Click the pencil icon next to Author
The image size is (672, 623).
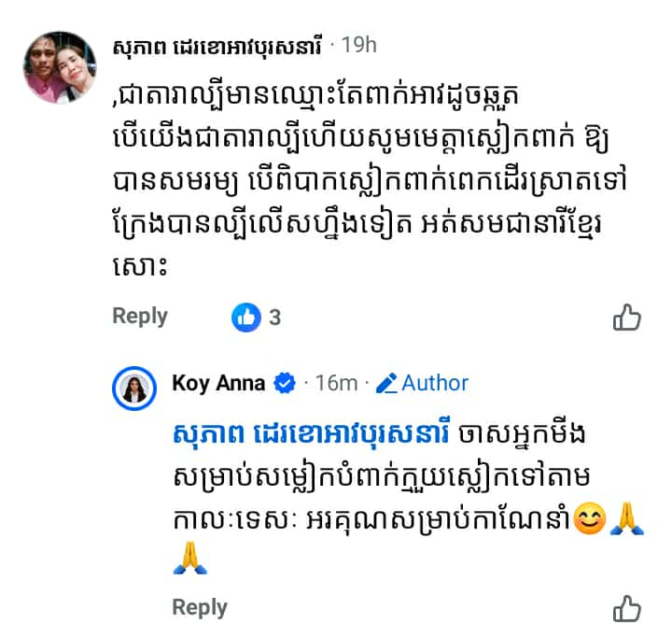[x=386, y=383]
